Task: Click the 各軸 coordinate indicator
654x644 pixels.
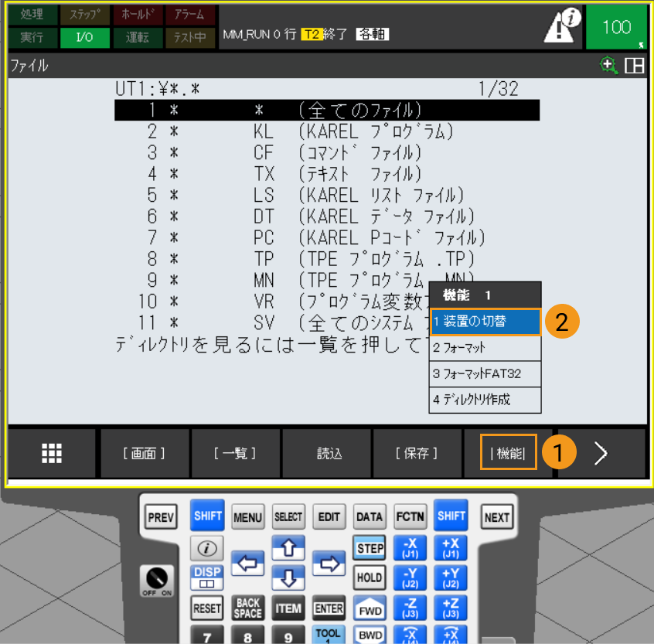Action: [373, 34]
